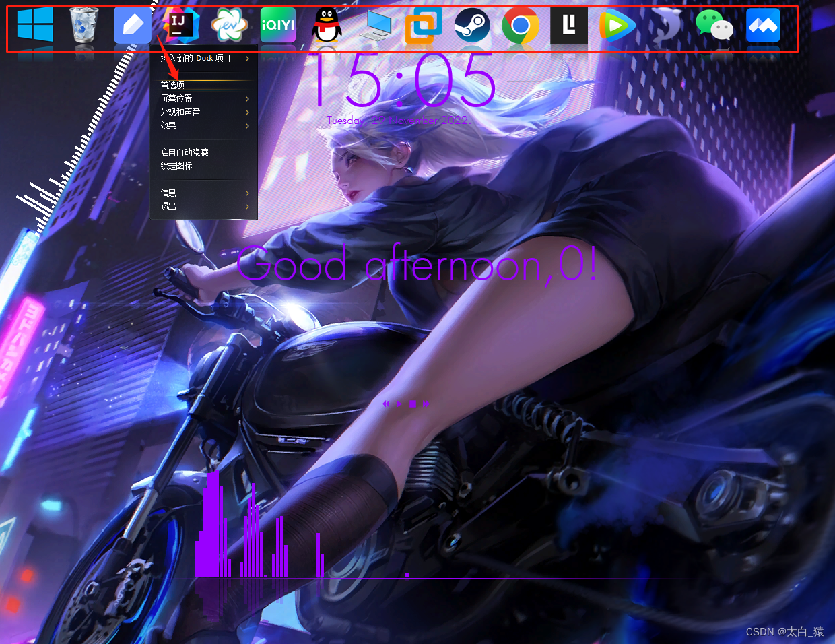This screenshot has width=835, height=644.
Task: Launch Steam from the dock
Action: pos(472,26)
